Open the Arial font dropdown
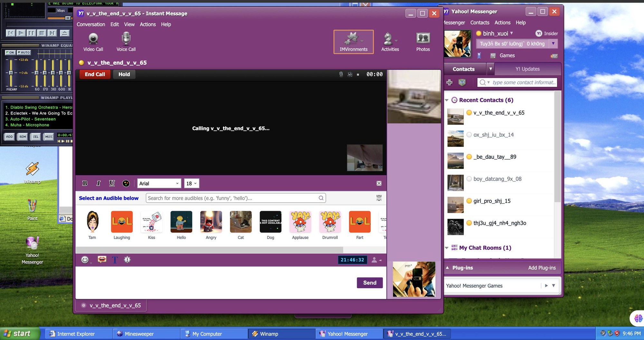The image size is (644, 340). pyautogui.click(x=158, y=183)
